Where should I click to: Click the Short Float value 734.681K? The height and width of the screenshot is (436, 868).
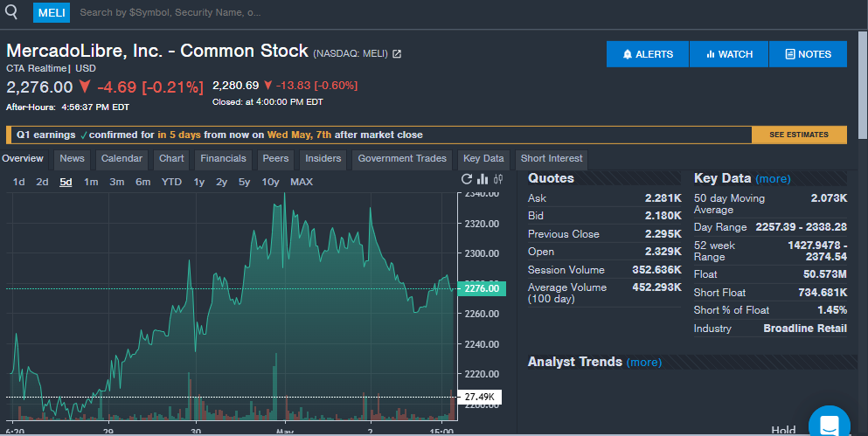click(823, 293)
